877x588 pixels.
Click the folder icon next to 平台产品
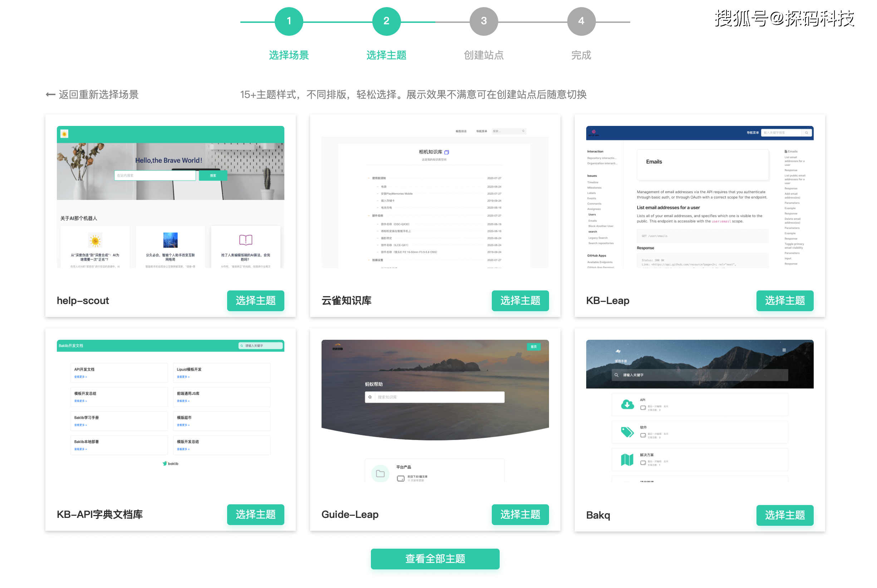380,473
